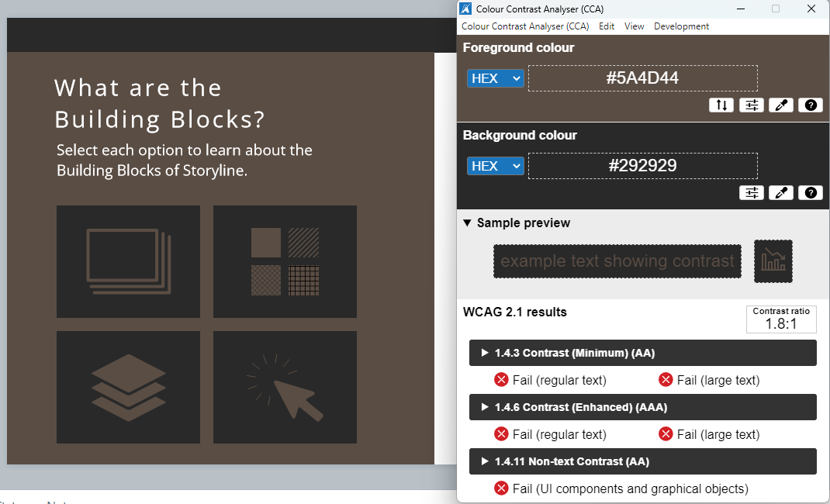Close the Colour Contrast Analyser window
830x504 pixels.
[811, 9]
